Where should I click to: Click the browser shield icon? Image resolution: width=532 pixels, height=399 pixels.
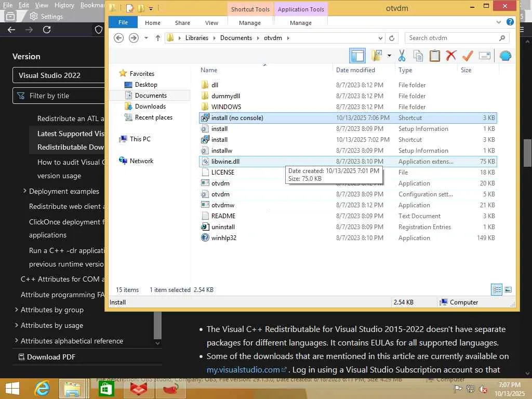[x=98, y=30]
